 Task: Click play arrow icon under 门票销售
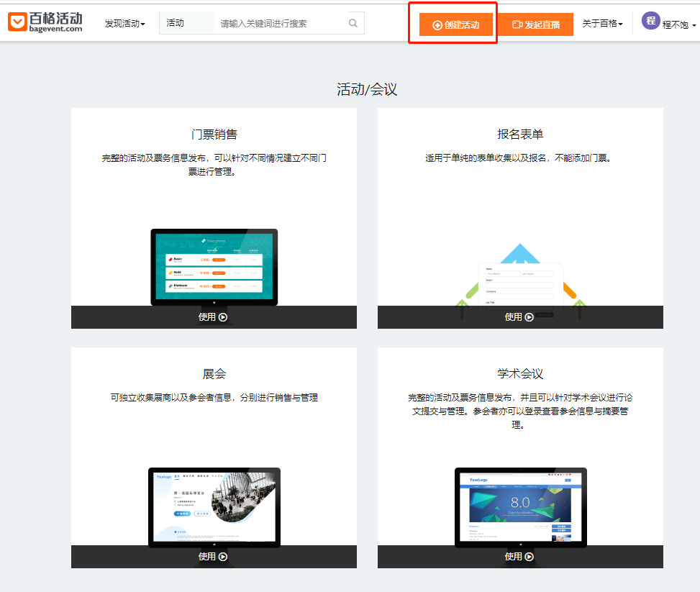(x=223, y=317)
